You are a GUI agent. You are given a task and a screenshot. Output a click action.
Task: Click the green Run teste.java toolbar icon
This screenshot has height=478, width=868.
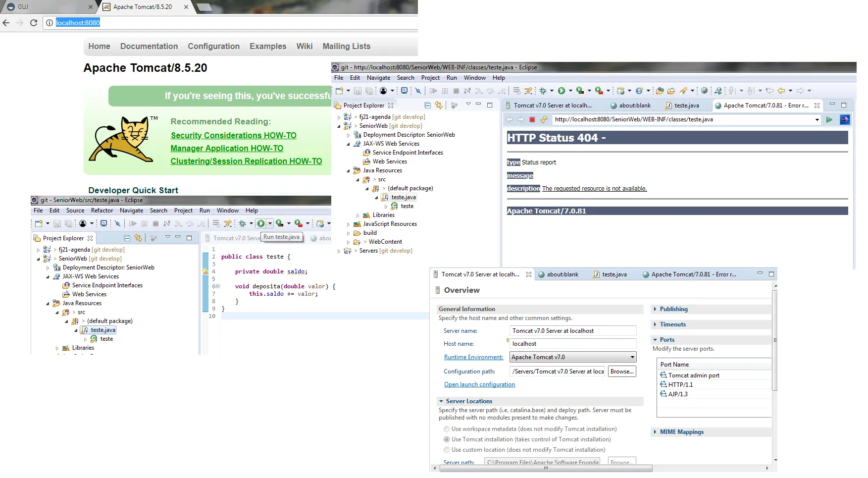tap(261, 224)
